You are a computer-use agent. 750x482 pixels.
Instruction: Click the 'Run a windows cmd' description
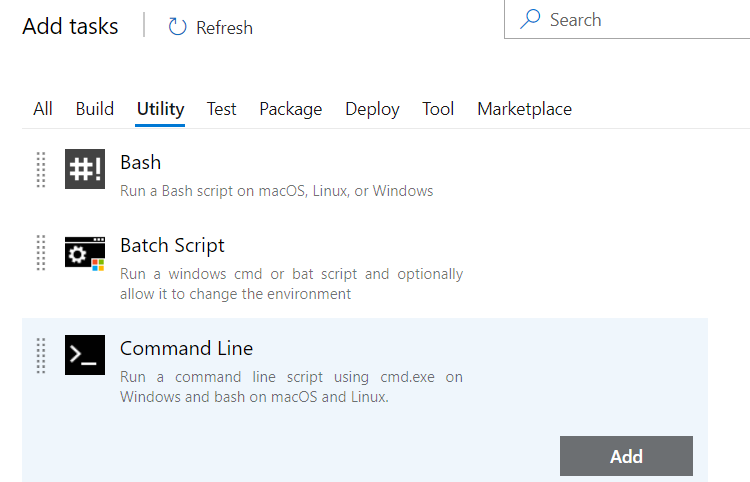tap(291, 284)
